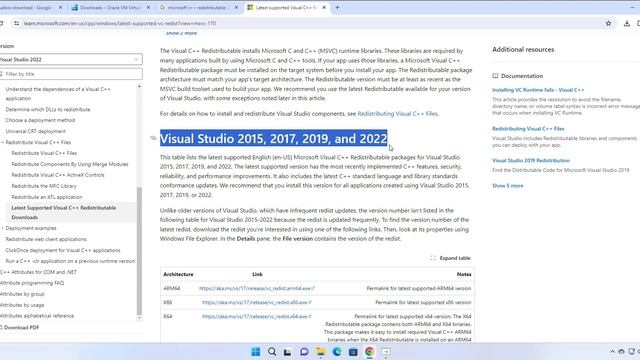640x360 pixels.
Task: Open a new browser tab with the plus button
Action: pos(337,7)
